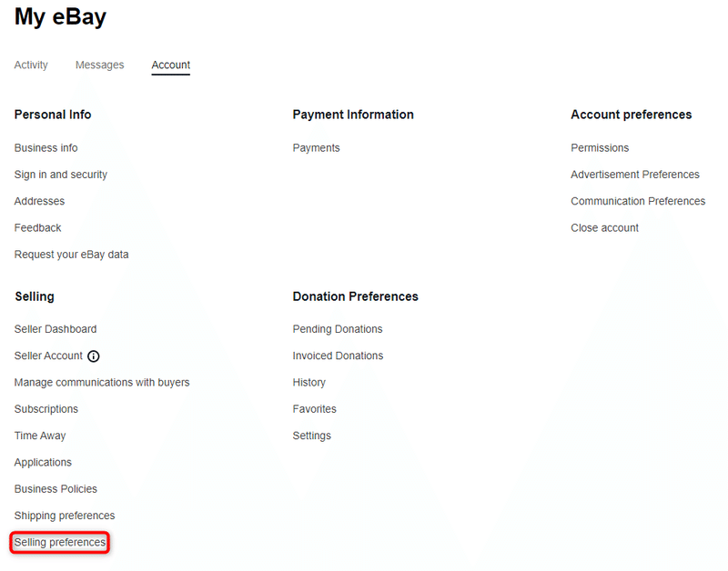
Task: Click the Donation Preferences heading
Action: click(356, 296)
